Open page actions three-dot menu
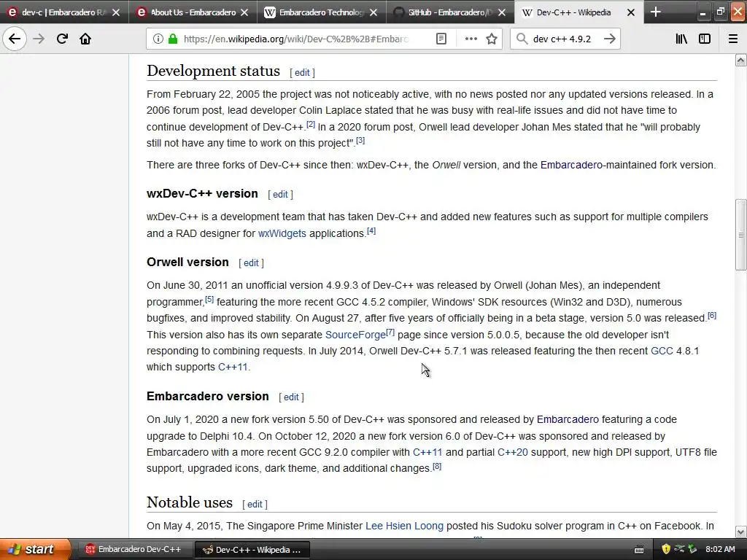The height and width of the screenshot is (560, 747). [471, 39]
